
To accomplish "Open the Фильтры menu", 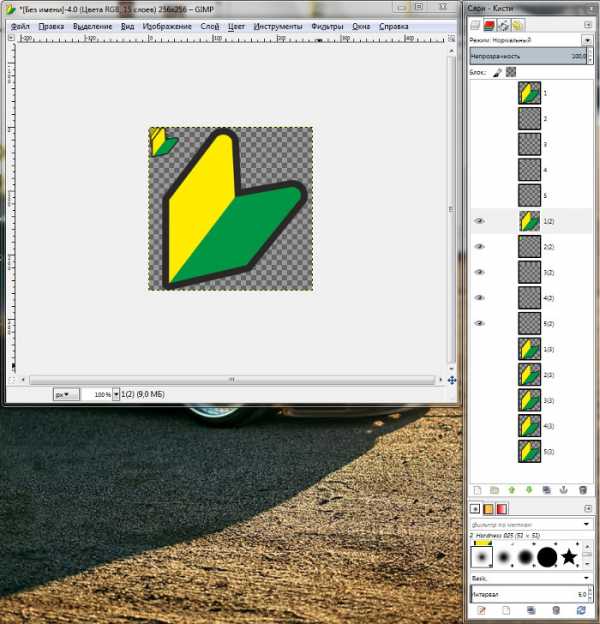I will (x=327, y=26).
